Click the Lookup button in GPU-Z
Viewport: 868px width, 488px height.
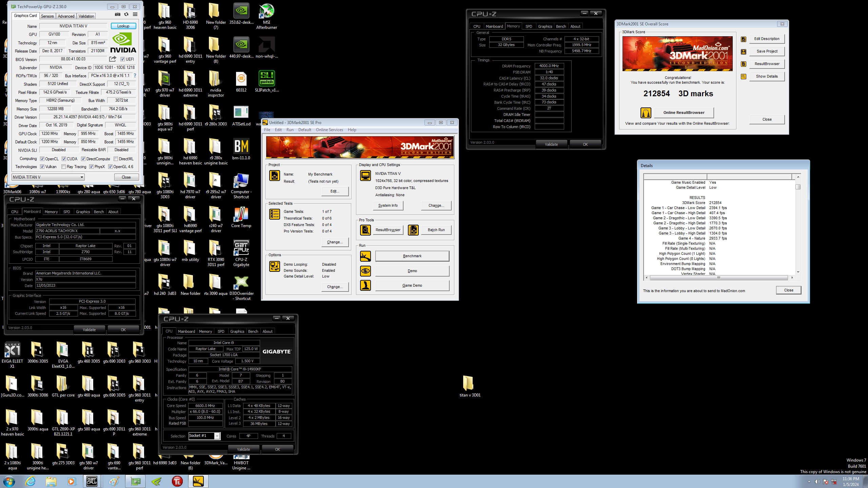[x=123, y=26]
